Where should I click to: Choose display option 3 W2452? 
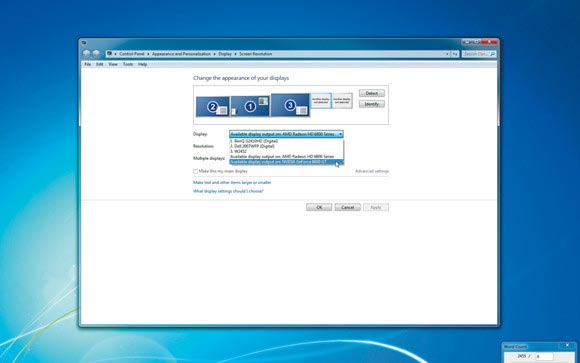coord(286,151)
